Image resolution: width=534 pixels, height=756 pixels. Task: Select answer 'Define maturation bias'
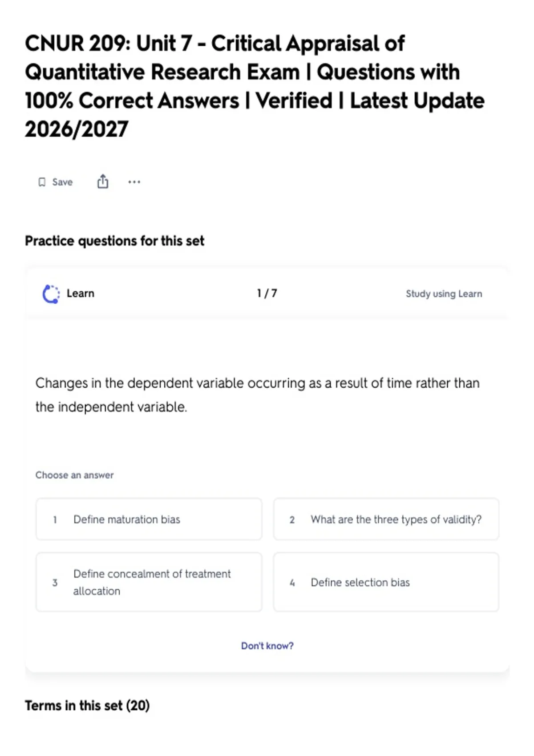point(149,519)
